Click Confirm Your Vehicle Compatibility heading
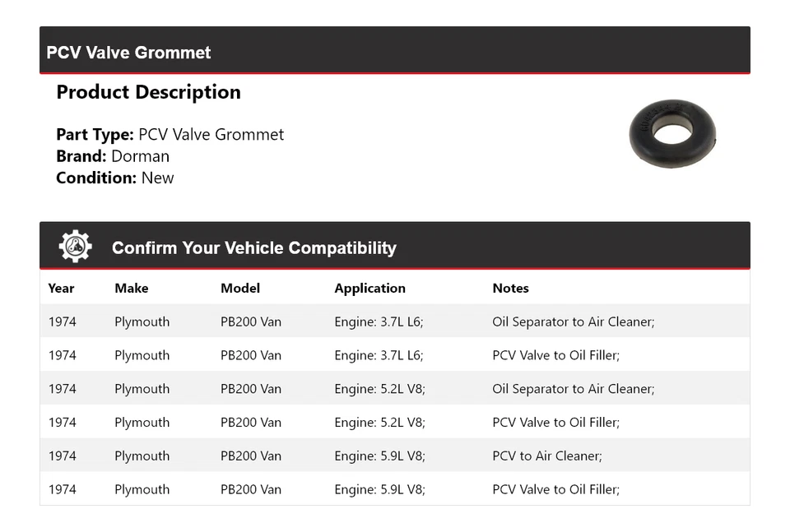The height and width of the screenshot is (532, 790). coord(253,247)
